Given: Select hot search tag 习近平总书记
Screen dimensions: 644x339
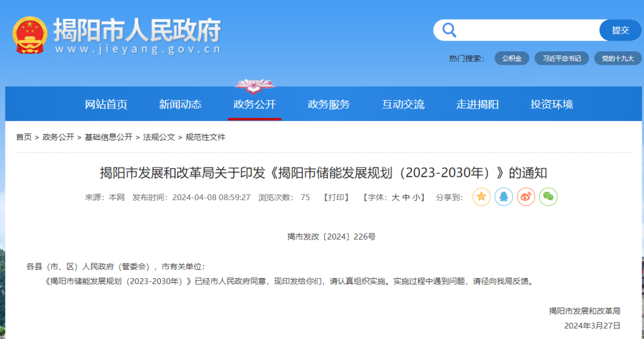Looking at the screenshot, I should [x=562, y=58].
